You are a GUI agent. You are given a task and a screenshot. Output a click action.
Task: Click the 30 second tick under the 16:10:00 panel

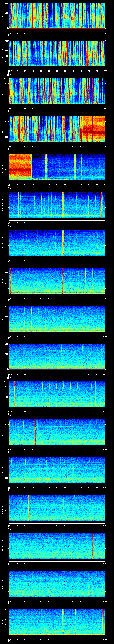pos(57,374)
